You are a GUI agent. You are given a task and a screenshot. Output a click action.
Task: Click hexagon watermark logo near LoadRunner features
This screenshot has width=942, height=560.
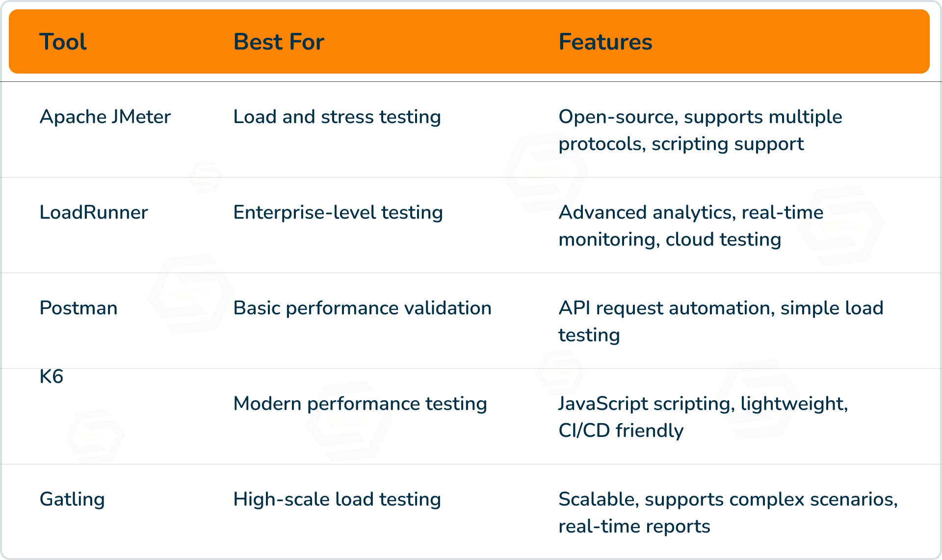(841, 226)
